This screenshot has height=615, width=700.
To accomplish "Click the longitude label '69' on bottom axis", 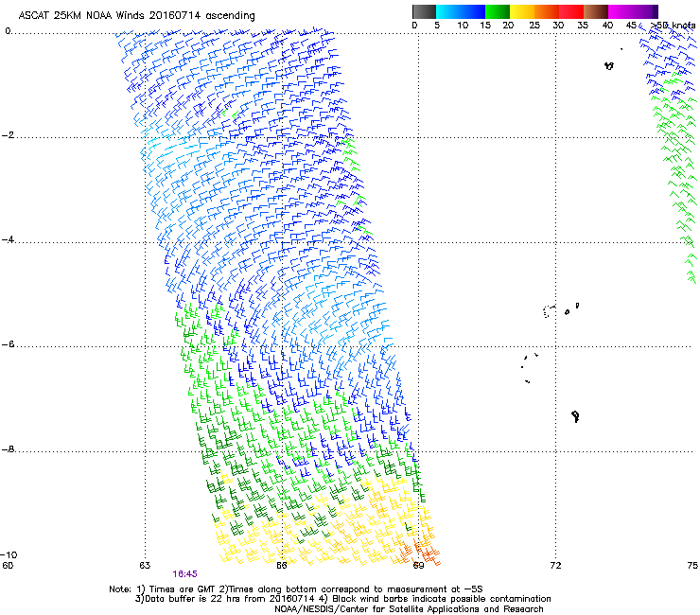I will pyautogui.click(x=418, y=566).
